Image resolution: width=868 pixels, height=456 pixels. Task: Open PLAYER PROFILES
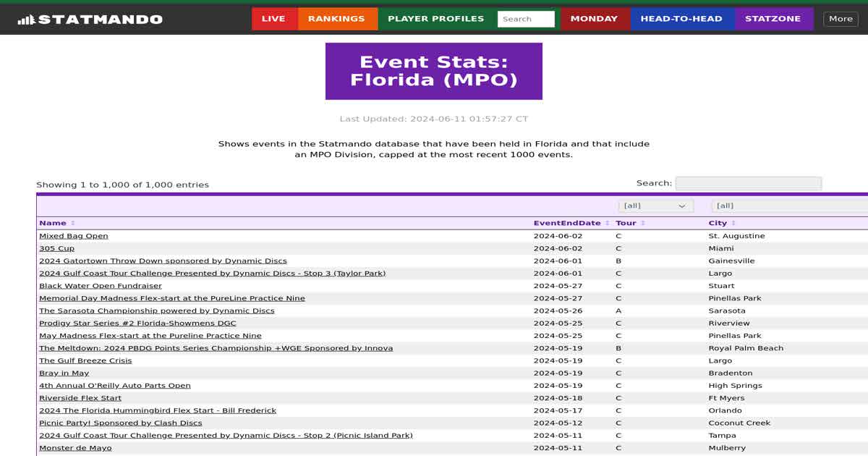click(x=435, y=18)
